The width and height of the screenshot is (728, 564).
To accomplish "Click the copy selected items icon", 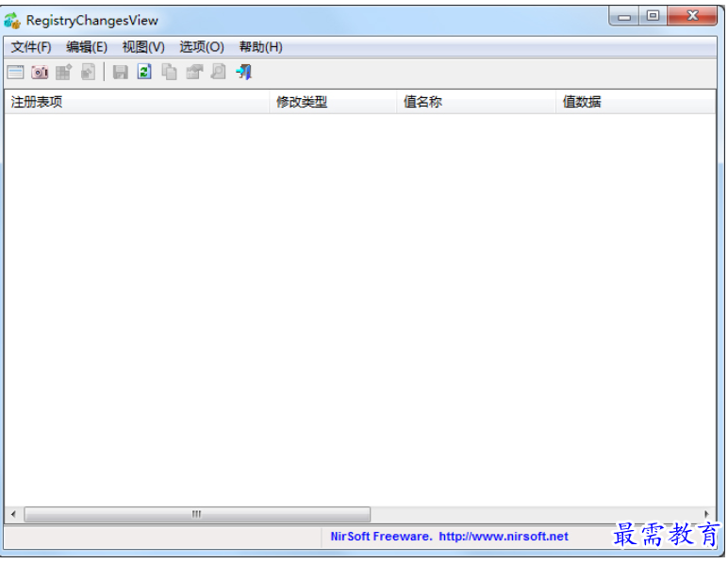I will click(x=169, y=72).
